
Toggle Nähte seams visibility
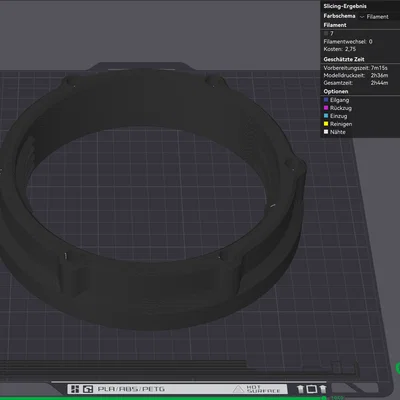326,132
